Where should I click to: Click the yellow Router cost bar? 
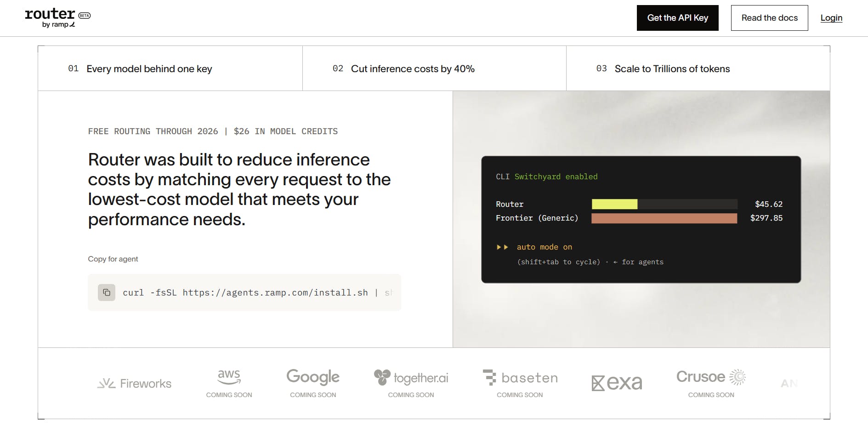[x=614, y=204]
